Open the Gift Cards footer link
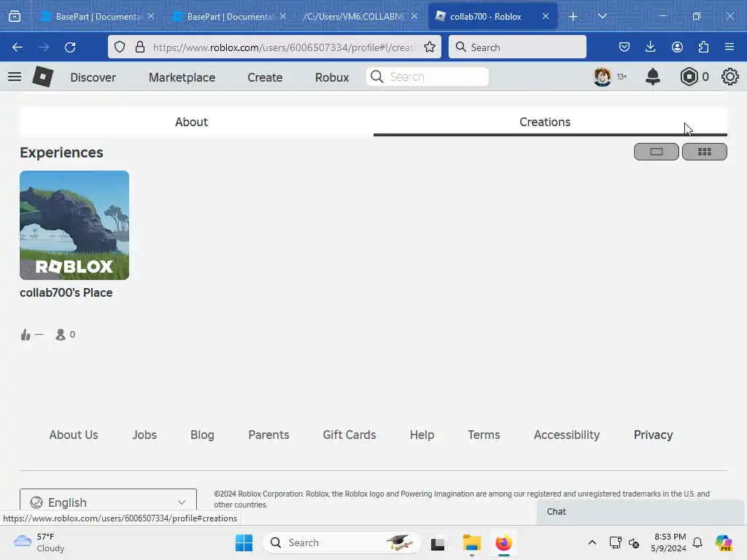 point(349,435)
